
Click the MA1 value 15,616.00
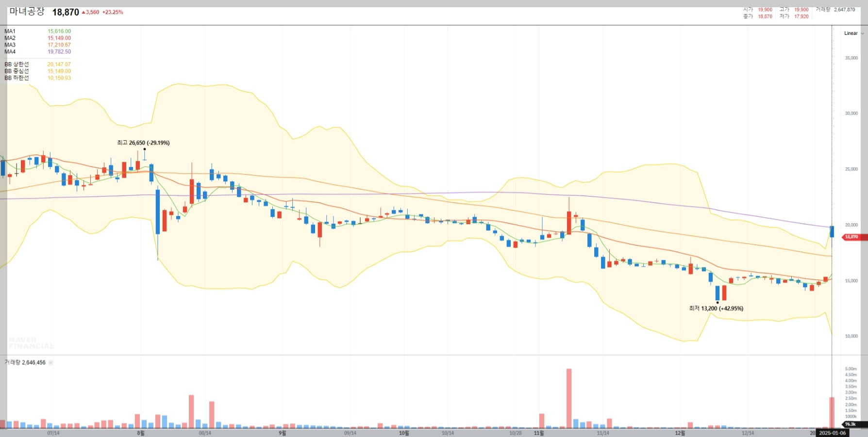(x=59, y=32)
